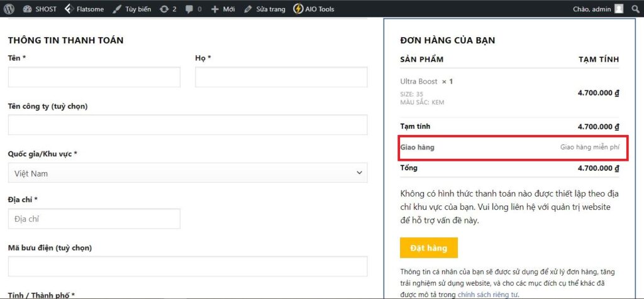The image size is (644, 299).
Task: Click the Flatsome theme icon
Action: 69,9
